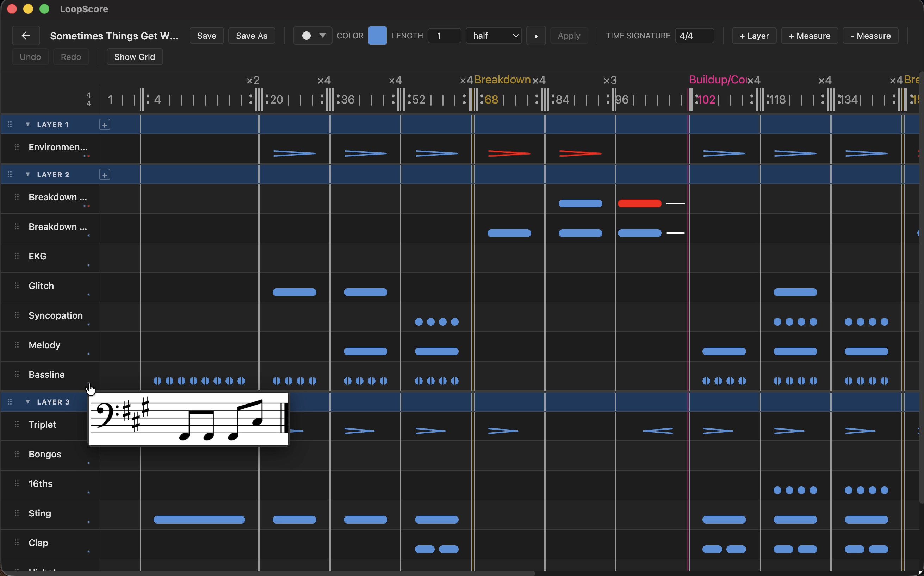Click the EKG track drag handle
This screenshot has width=924, height=576.
[x=17, y=256]
